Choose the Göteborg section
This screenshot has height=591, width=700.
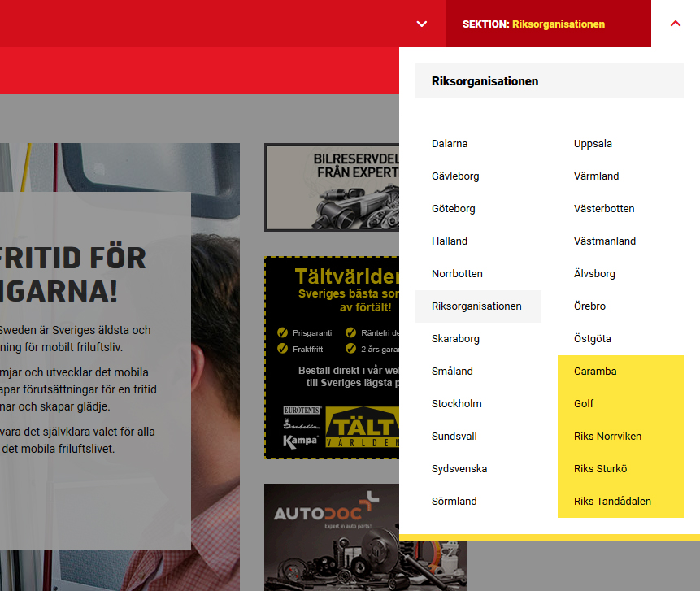pyautogui.click(x=454, y=209)
